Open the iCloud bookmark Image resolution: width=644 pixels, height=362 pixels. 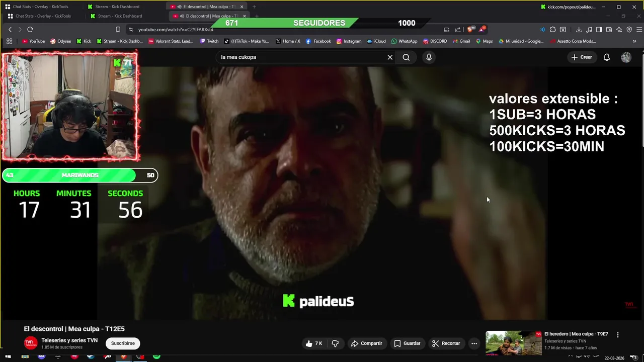tap(376, 41)
